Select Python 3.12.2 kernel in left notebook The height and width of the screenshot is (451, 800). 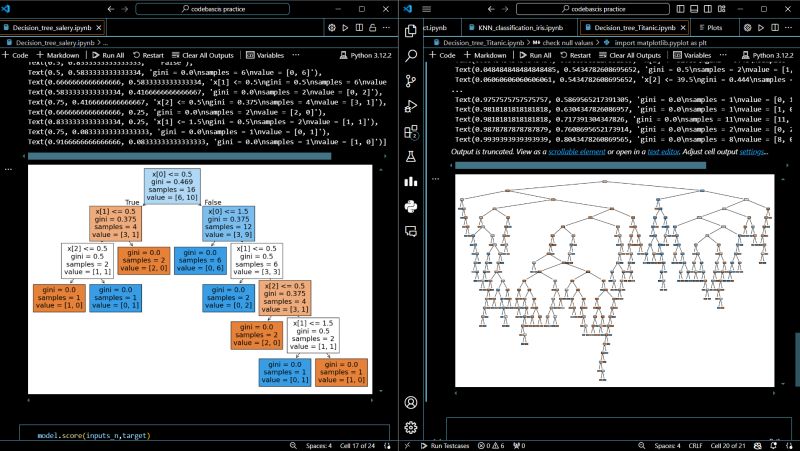coord(366,55)
